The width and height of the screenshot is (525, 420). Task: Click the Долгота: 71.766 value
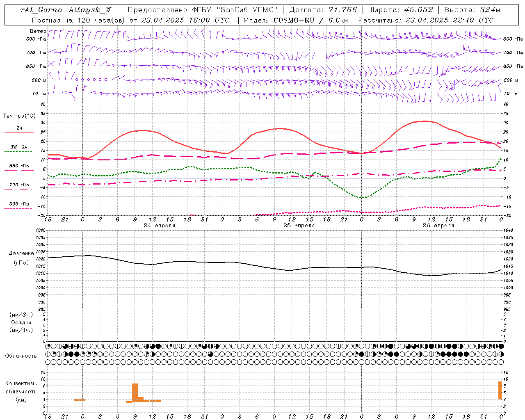tap(323, 10)
